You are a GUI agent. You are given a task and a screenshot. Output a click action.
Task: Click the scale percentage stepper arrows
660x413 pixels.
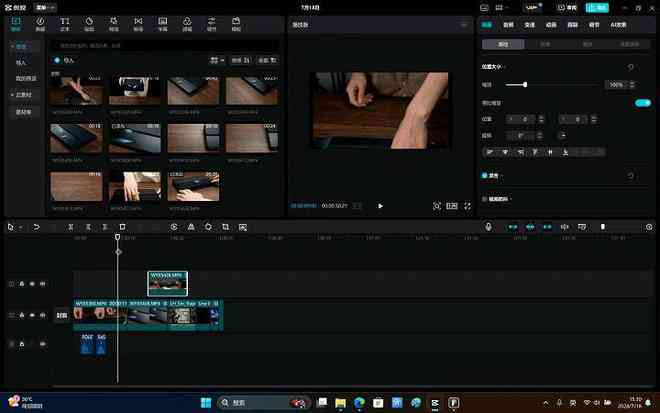tap(632, 85)
